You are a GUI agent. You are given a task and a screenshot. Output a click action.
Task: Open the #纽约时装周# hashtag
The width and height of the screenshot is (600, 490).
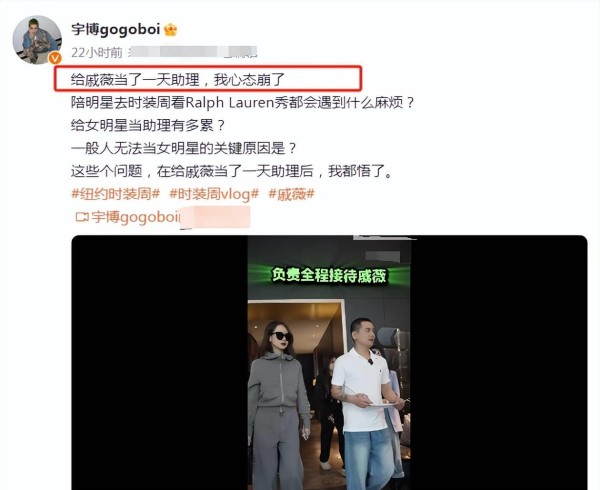click(115, 194)
